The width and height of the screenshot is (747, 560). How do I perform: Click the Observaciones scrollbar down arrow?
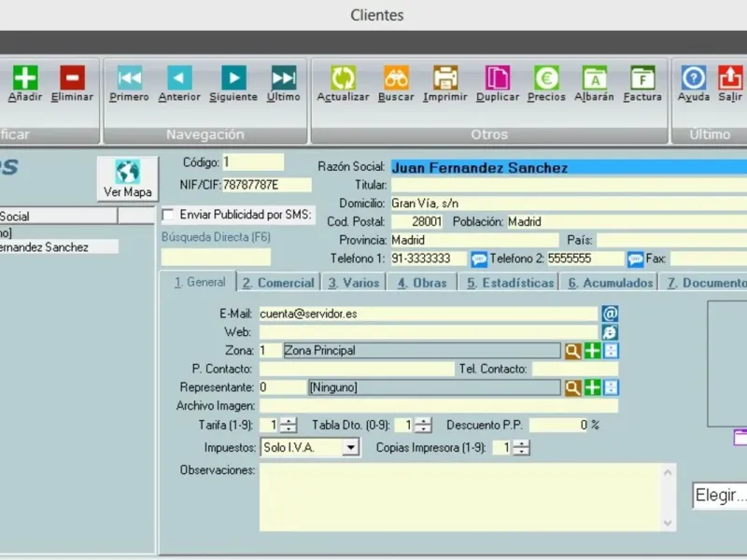pos(668,524)
